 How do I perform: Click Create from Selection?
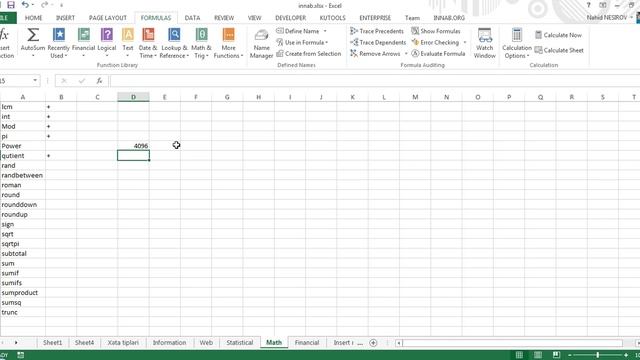click(309, 53)
